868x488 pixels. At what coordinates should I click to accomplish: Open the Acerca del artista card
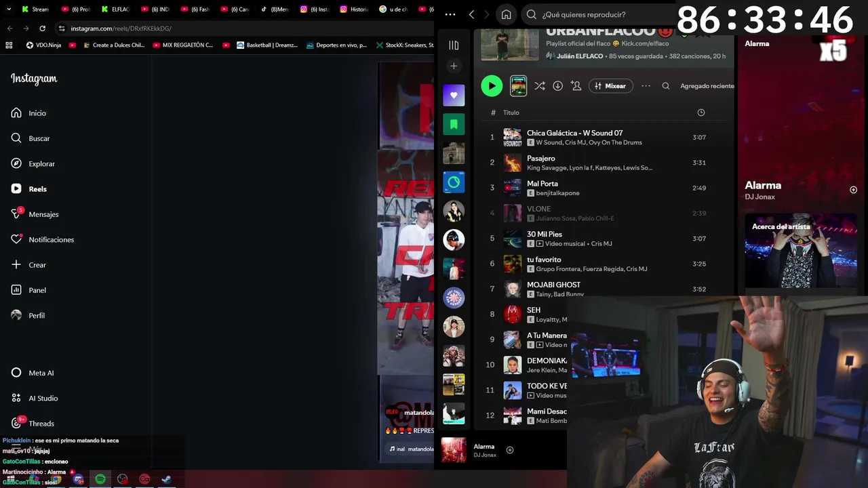[x=800, y=251]
